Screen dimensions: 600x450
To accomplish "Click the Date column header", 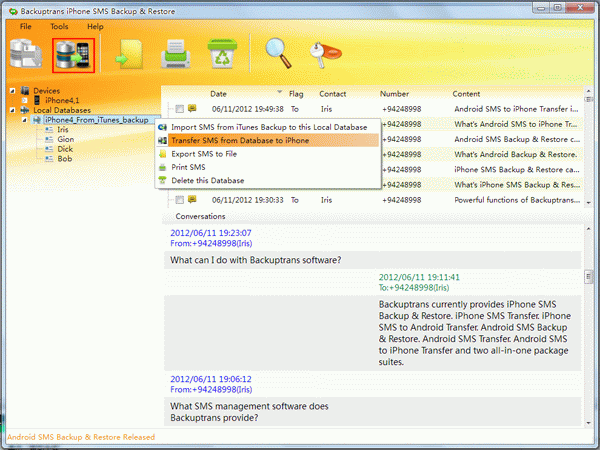I will click(218, 94).
